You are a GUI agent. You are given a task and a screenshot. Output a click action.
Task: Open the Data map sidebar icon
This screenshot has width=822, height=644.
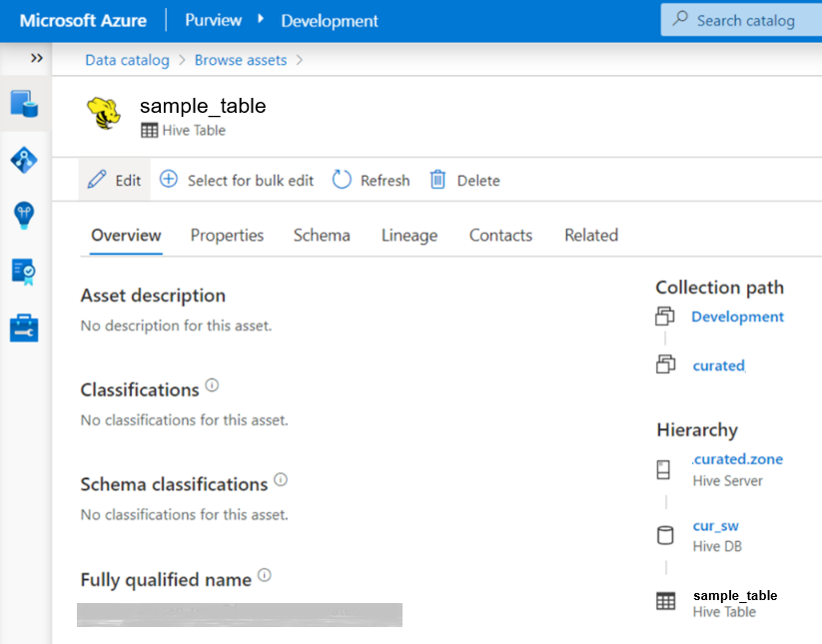(24, 160)
